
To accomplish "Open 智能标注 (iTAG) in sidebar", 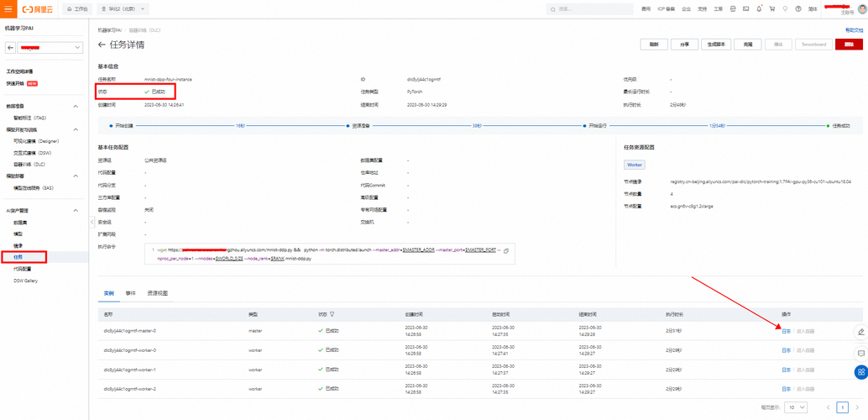I will [30, 118].
